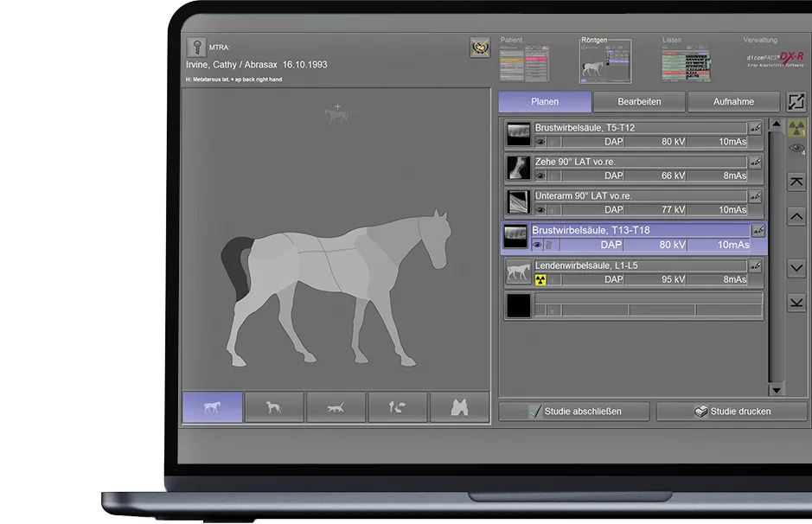The image size is (812, 524).
Task: Toggle eye on Brustwirbelsäule T5-T12 row
Action: [x=540, y=141]
